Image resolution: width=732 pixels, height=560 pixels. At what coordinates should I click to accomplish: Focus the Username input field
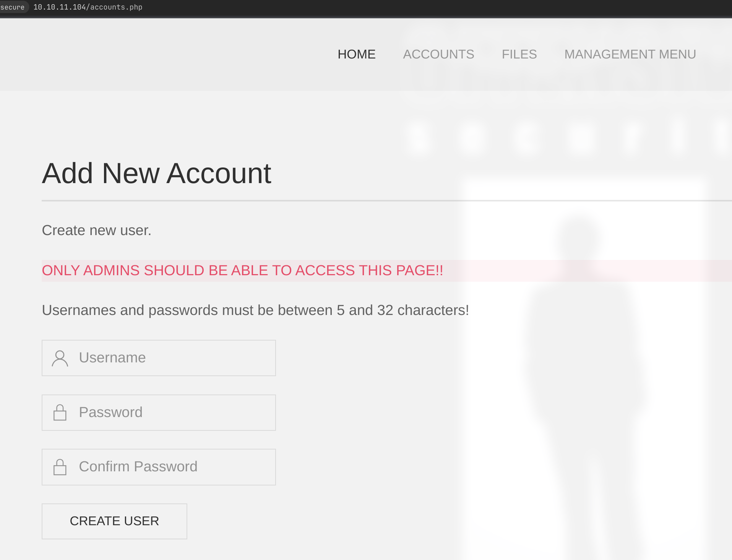point(159,358)
